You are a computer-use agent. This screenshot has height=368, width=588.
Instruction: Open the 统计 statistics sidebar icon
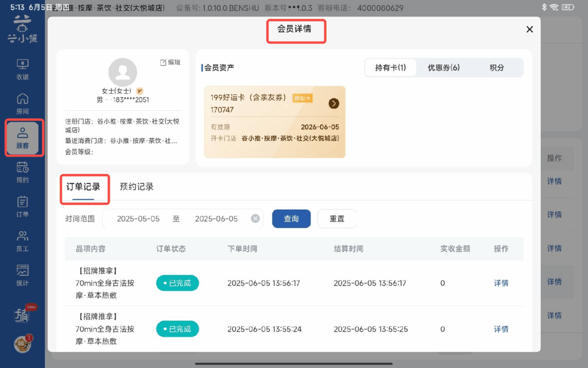tap(22, 275)
